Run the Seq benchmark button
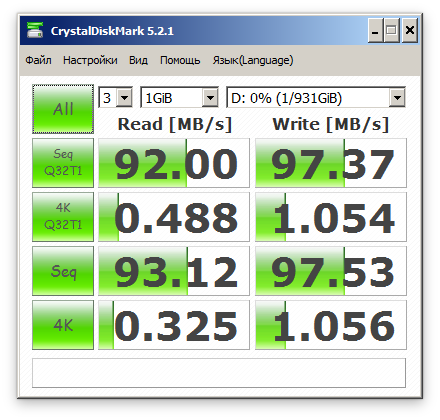 [63, 271]
